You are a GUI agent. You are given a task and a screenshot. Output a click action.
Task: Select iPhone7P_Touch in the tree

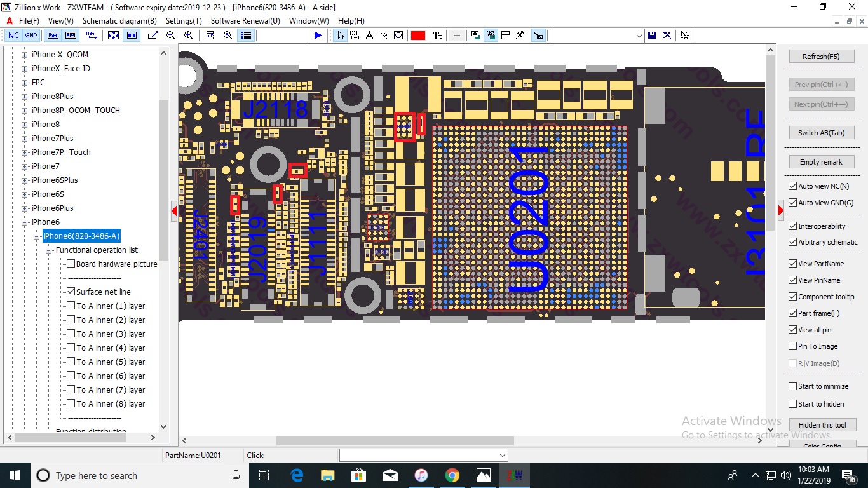tap(61, 152)
